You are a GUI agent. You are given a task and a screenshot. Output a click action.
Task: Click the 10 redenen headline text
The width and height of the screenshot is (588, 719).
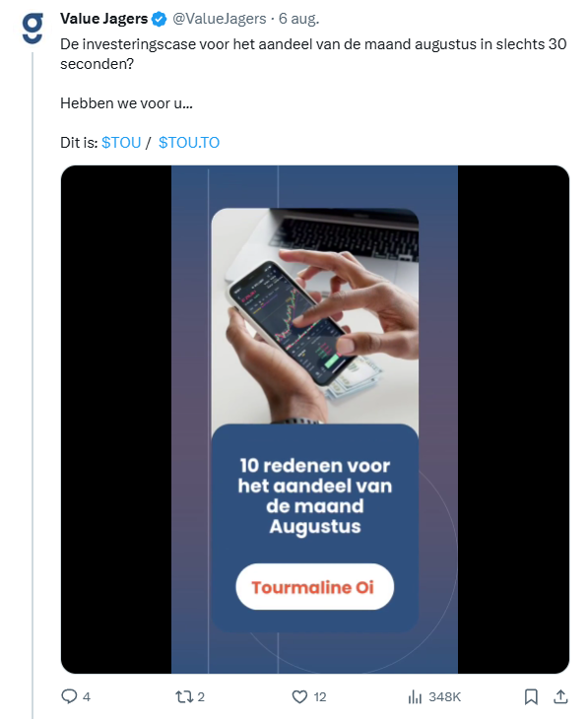[314, 495]
